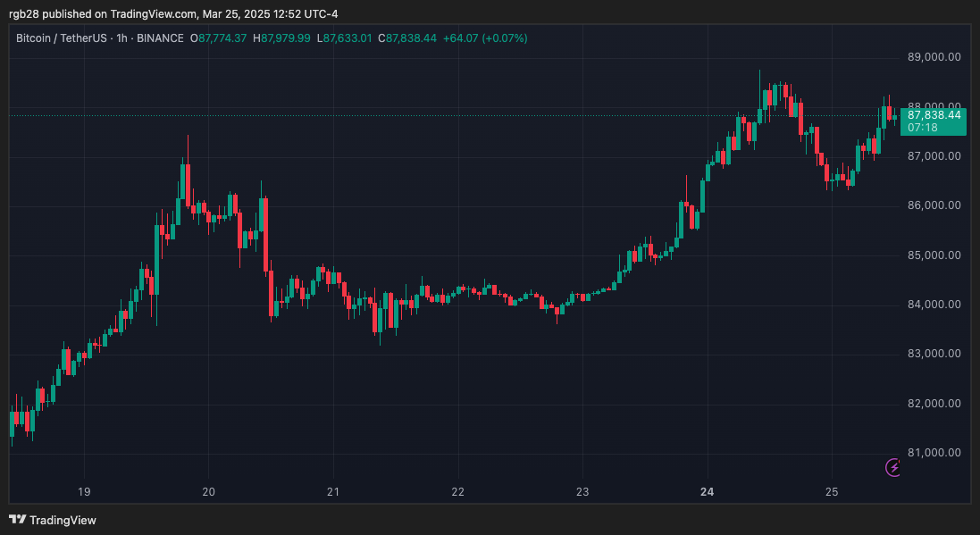Click the low price value 87,633.01
The height and width of the screenshot is (535, 980).
click(x=345, y=38)
